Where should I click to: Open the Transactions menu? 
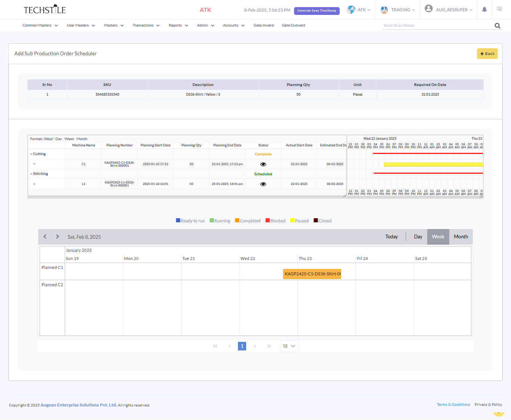pos(146,25)
